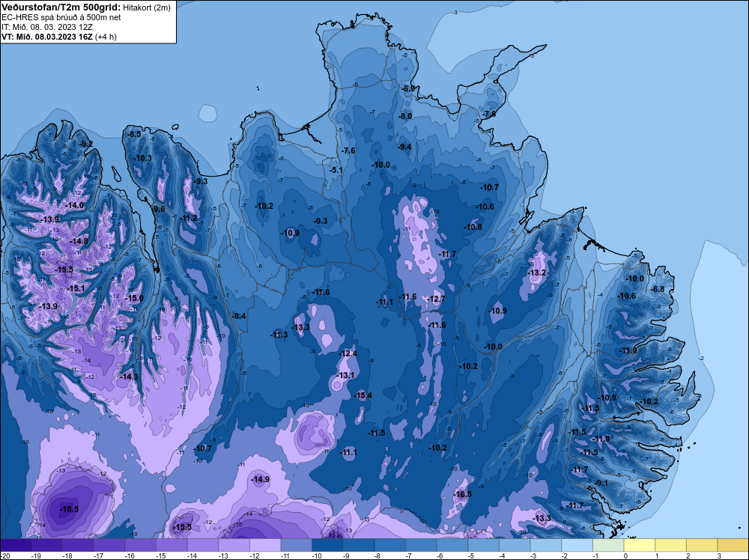Click the title 'Veðurstofan/T2m 500grid: Hitakort (2m)'

[86, 7]
